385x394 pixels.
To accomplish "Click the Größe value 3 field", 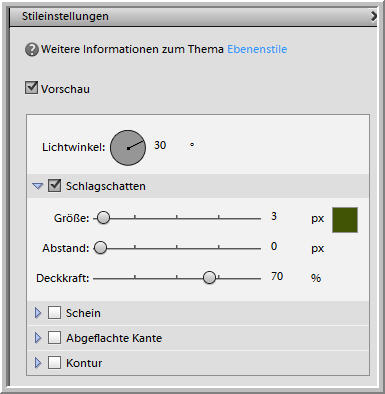I will [x=274, y=216].
